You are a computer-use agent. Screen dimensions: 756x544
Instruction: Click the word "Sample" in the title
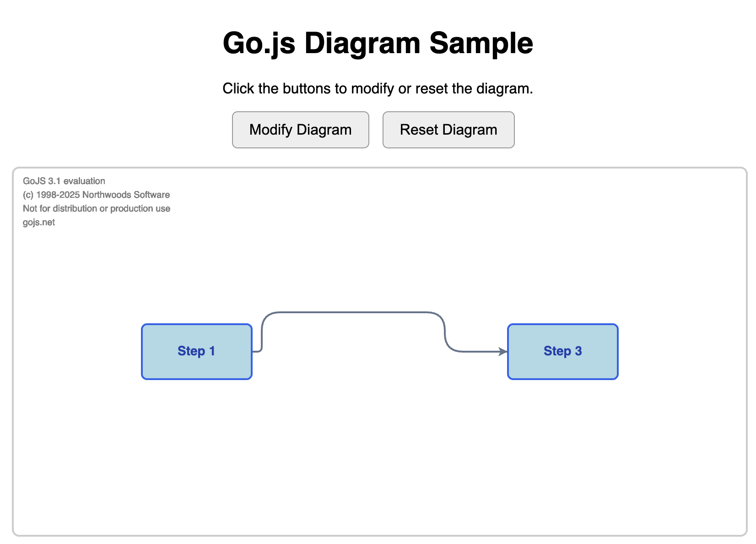481,43
